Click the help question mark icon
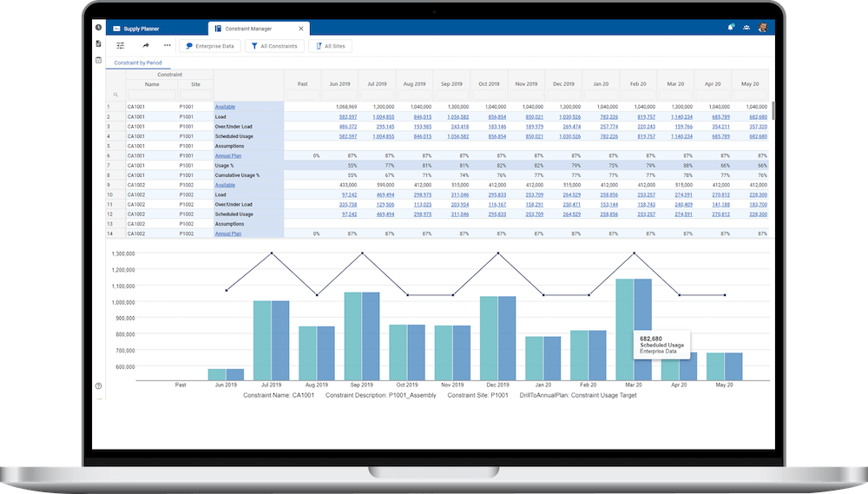This screenshot has width=868, height=494. [x=98, y=385]
